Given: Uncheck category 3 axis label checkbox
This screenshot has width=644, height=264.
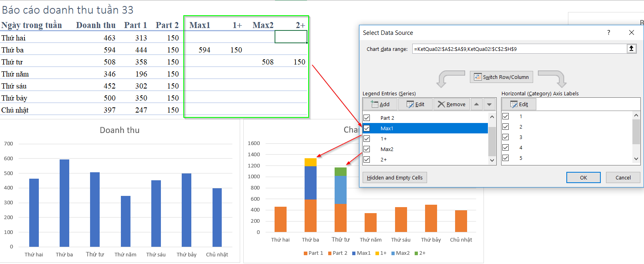Looking at the screenshot, I should pyautogui.click(x=506, y=137).
